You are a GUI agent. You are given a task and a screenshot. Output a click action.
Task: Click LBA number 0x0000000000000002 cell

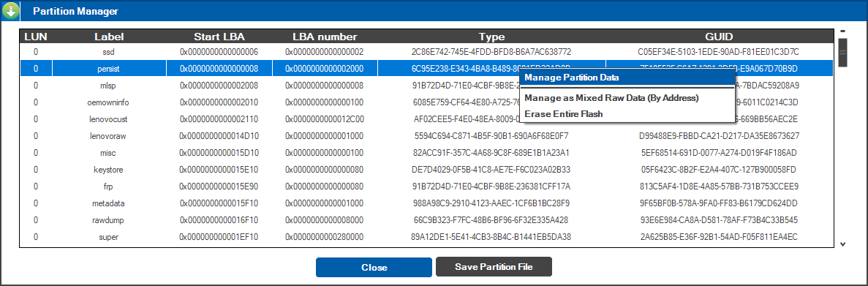pos(325,52)
